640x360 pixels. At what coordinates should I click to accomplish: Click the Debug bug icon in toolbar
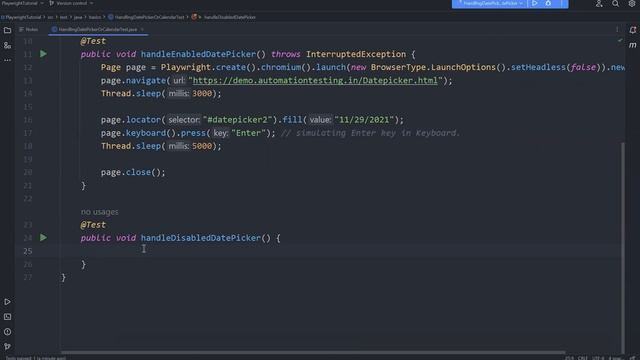click(x=548, y=3)
